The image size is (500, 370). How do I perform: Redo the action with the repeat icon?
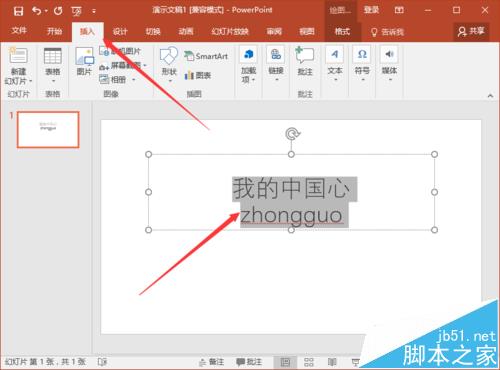[x=58, y=11]
